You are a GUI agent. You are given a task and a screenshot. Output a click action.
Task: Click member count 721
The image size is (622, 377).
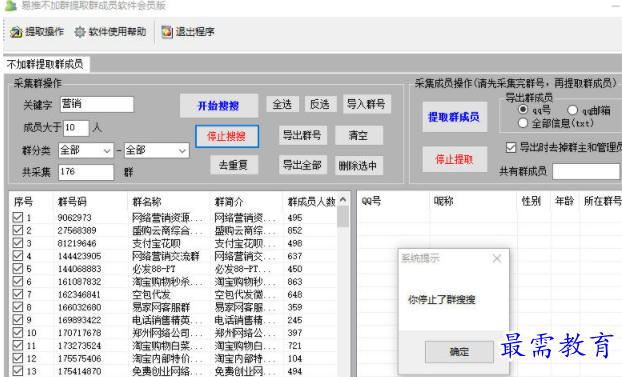click(x=295, y=346)
